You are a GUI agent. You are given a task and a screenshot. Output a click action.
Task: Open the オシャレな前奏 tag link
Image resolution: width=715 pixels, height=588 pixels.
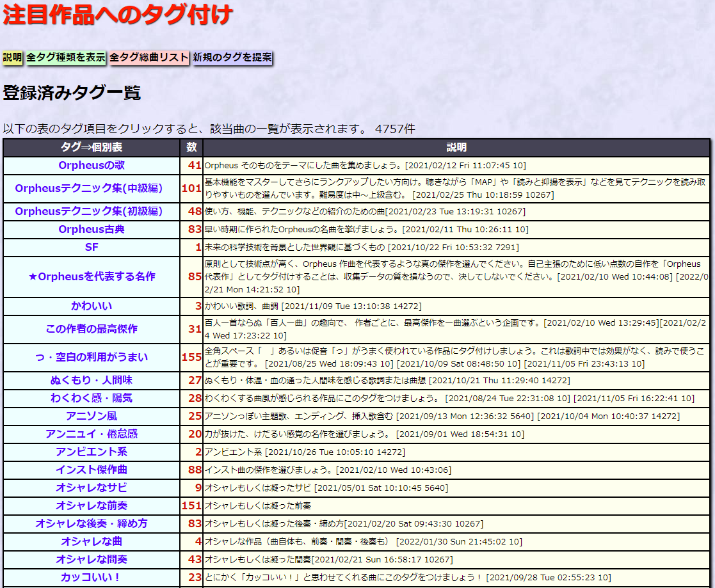(x=92, y=505)
